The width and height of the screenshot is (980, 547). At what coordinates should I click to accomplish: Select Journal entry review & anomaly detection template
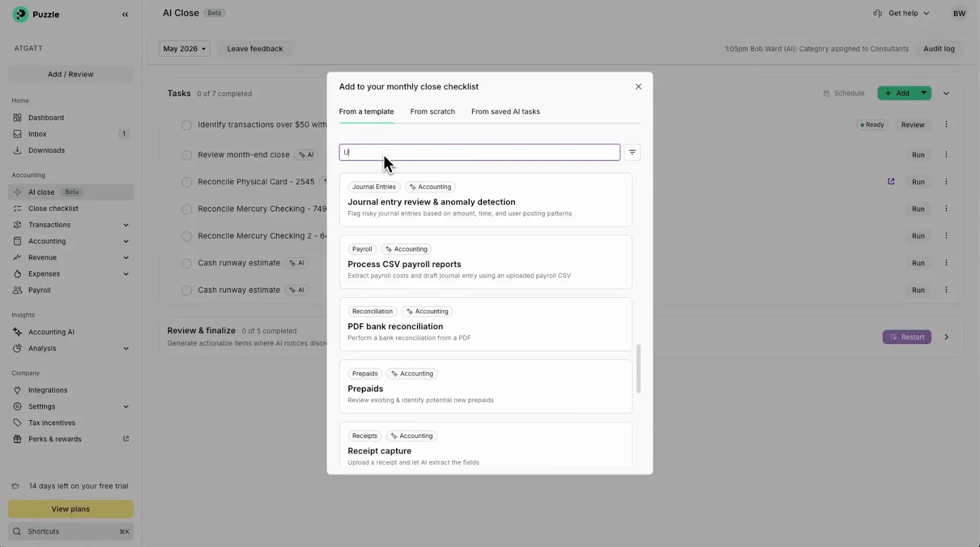pos(486,200)
